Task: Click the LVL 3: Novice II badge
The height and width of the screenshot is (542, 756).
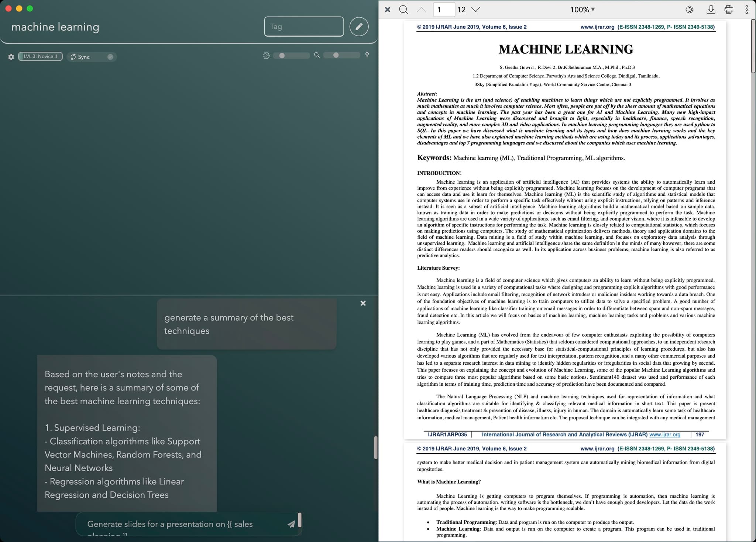Action: (40, 56)
